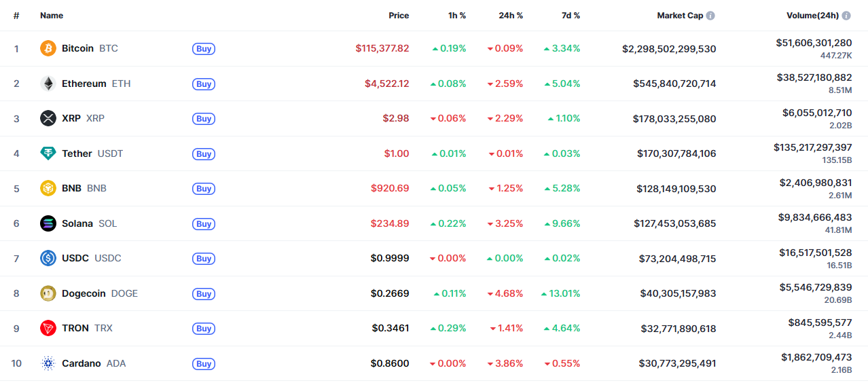Click the Bitcoin coin logo icon
This screenshot has width=868, height=383.
tap(48, 48)
